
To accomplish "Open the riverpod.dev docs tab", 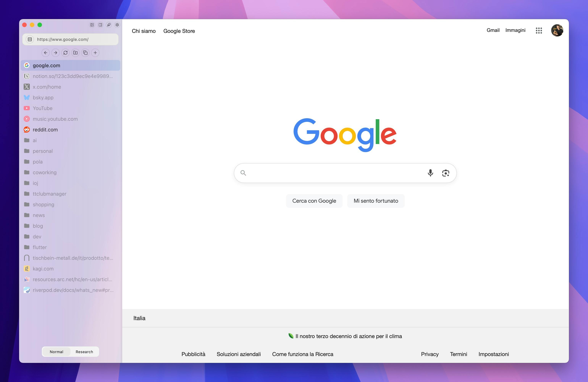I will coord(70,290).
